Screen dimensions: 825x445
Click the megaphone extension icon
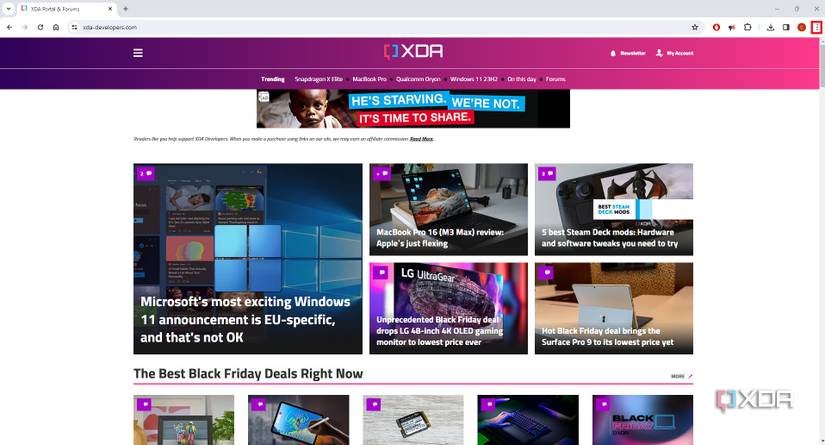731,27
